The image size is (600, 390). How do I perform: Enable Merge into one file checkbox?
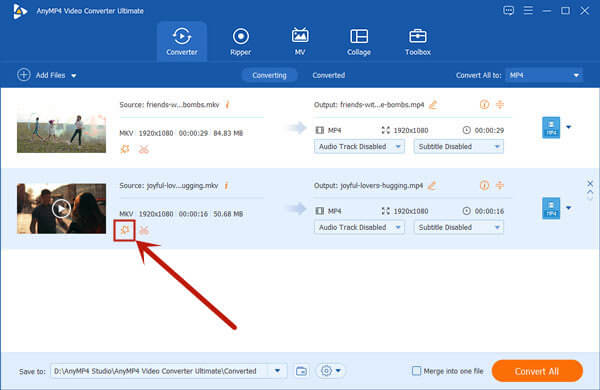416,371
